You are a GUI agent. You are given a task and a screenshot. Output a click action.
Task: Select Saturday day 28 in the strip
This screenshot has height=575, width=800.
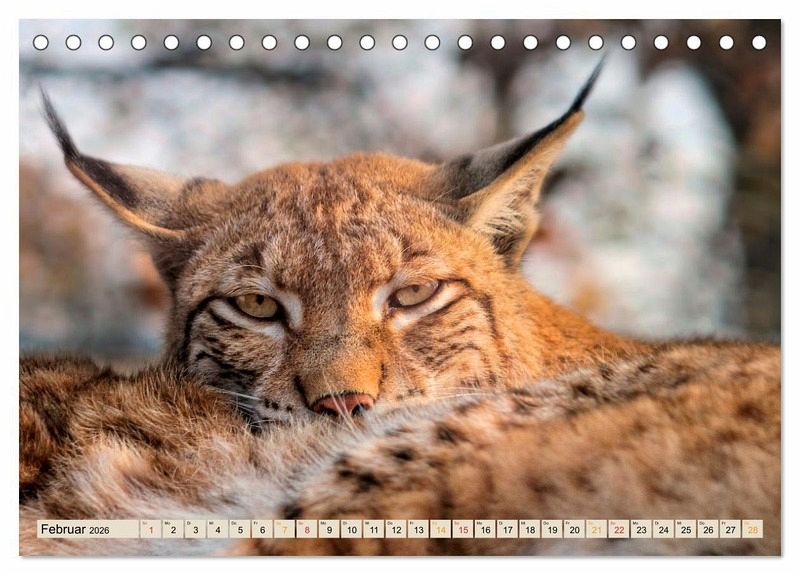[753, 529]
